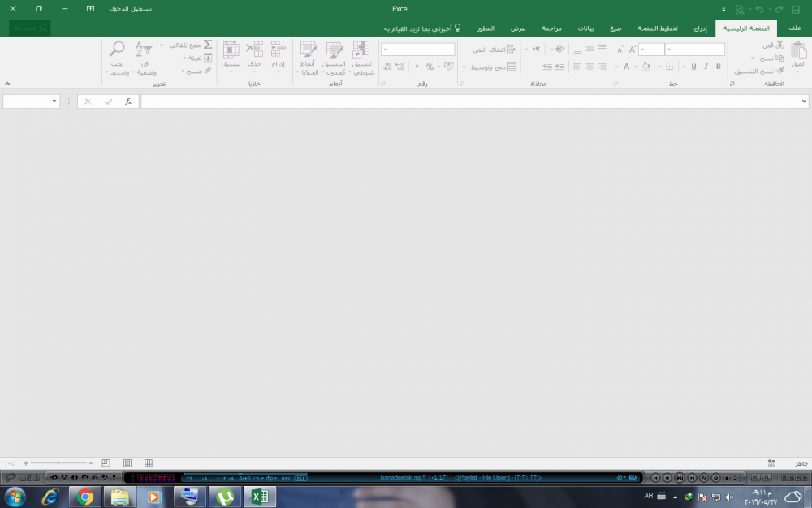The height and width of the screenshot is (508, 812).
Task: Click the zoom percentage in the status bar
Action: tap(9, 463)
